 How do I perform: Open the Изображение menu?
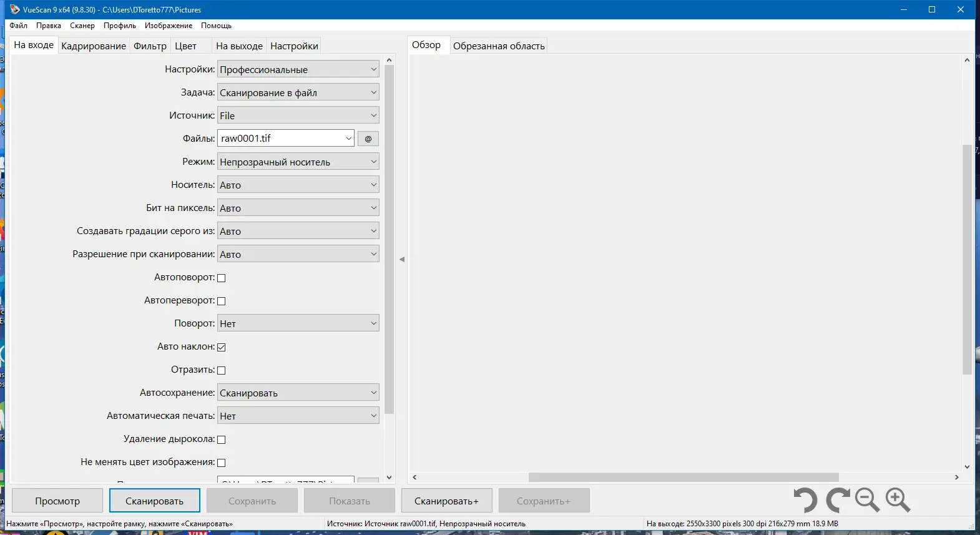coord(169,26)
